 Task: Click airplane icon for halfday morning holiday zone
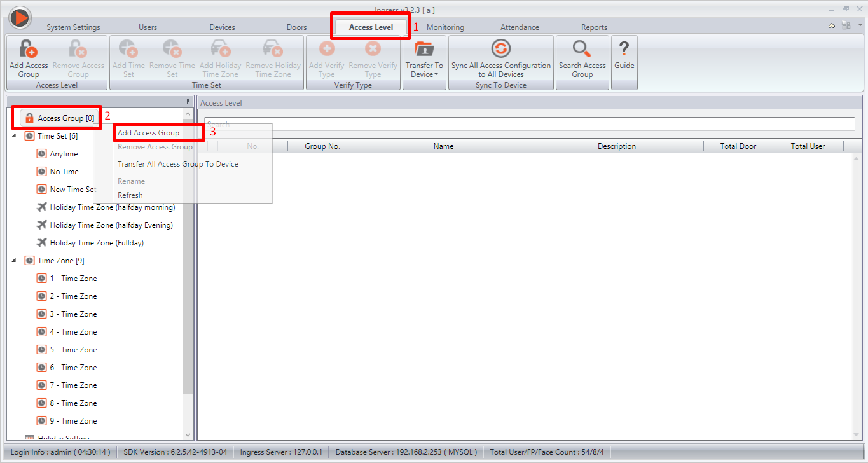[x=42, y=207]
